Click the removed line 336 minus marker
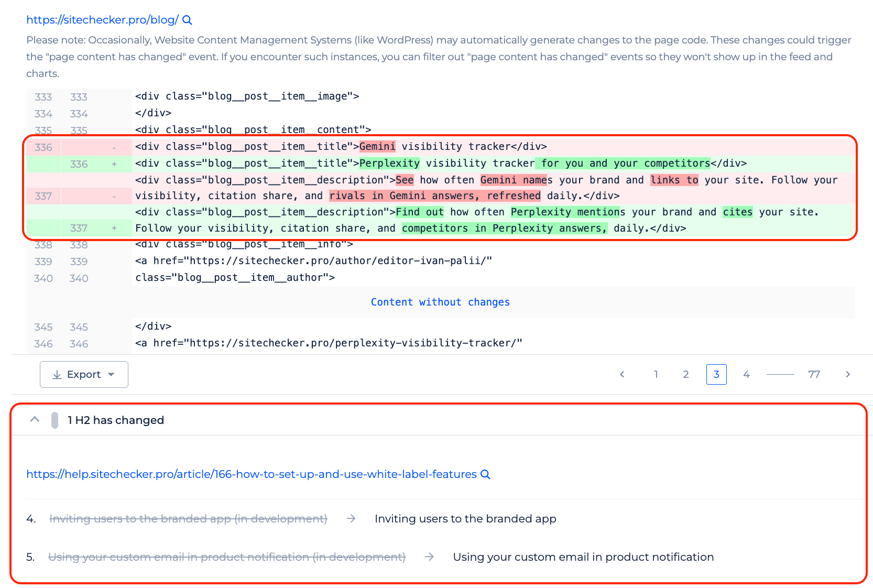 point(114,147)
